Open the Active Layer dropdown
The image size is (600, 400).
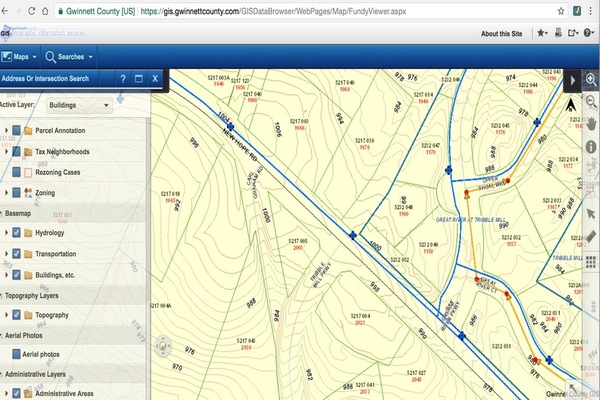79,104
